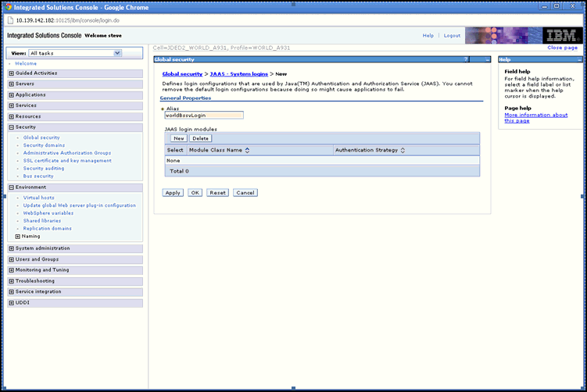Open Administrative Authorization Groups

point(67,153)
